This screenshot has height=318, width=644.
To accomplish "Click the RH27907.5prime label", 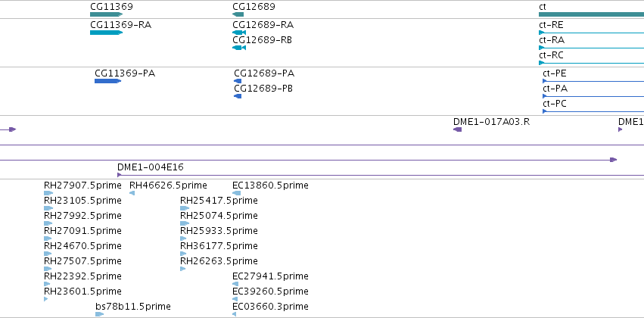I will point(82,185).
